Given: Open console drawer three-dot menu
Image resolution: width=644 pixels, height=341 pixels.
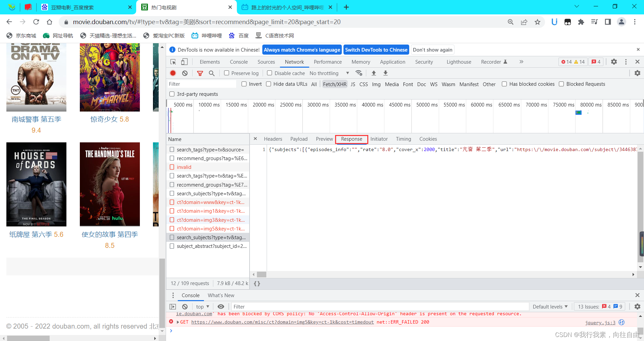Looking at the screenshot, I should click(x=173, y=295).
